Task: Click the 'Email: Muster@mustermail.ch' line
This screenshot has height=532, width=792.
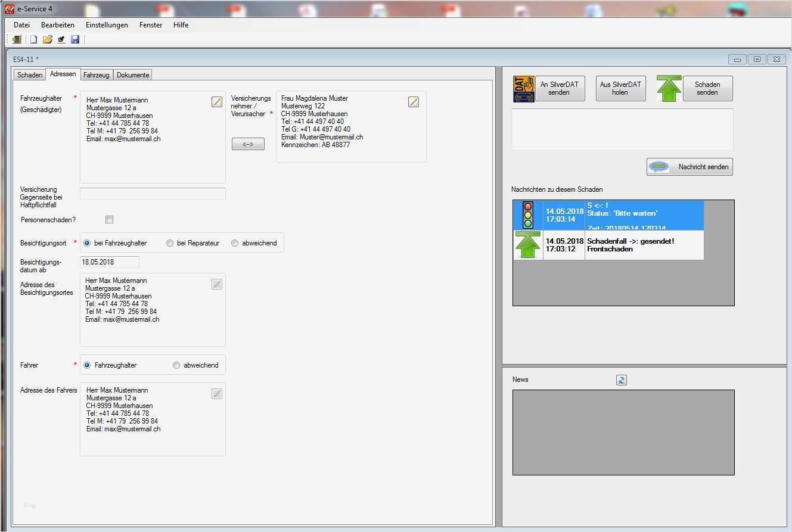Action: 322,137
